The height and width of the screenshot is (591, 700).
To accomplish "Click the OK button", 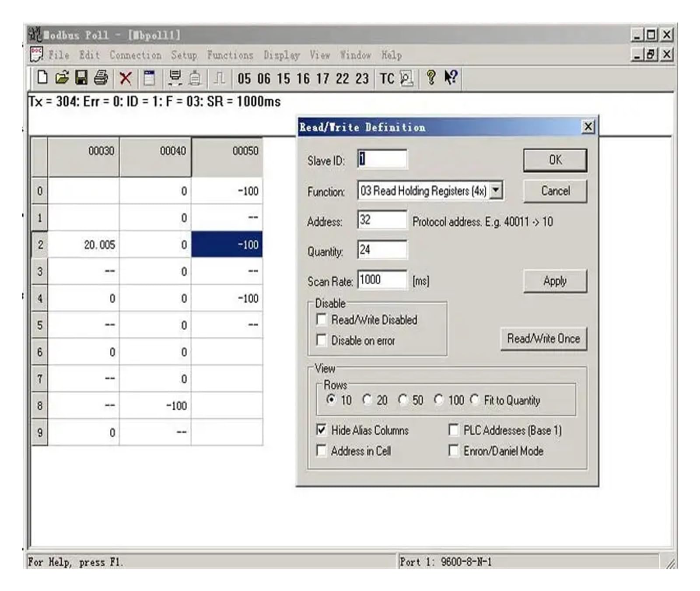I will [555, 160].
